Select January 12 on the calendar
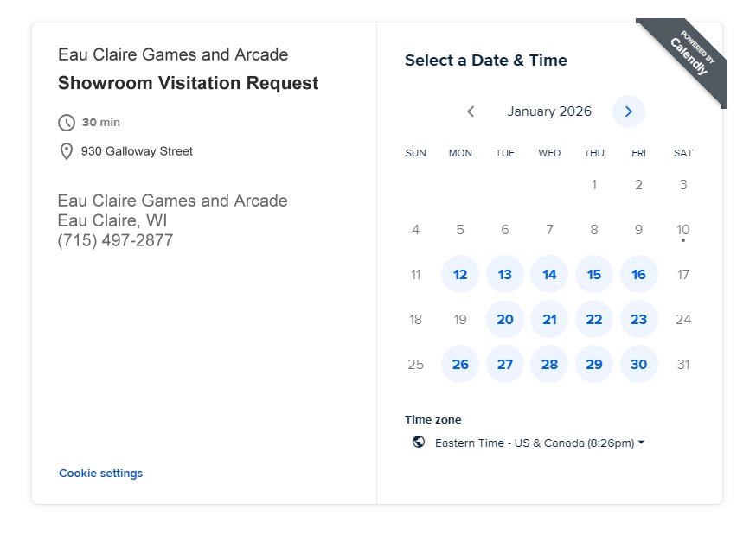Viewport: 756px width, 535px height. [x=460, y=274]
